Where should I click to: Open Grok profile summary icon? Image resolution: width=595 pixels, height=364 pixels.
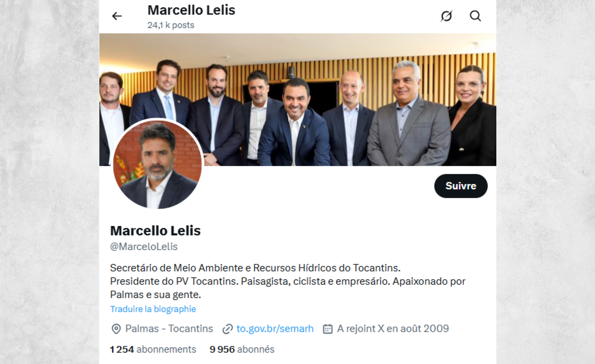446,16
